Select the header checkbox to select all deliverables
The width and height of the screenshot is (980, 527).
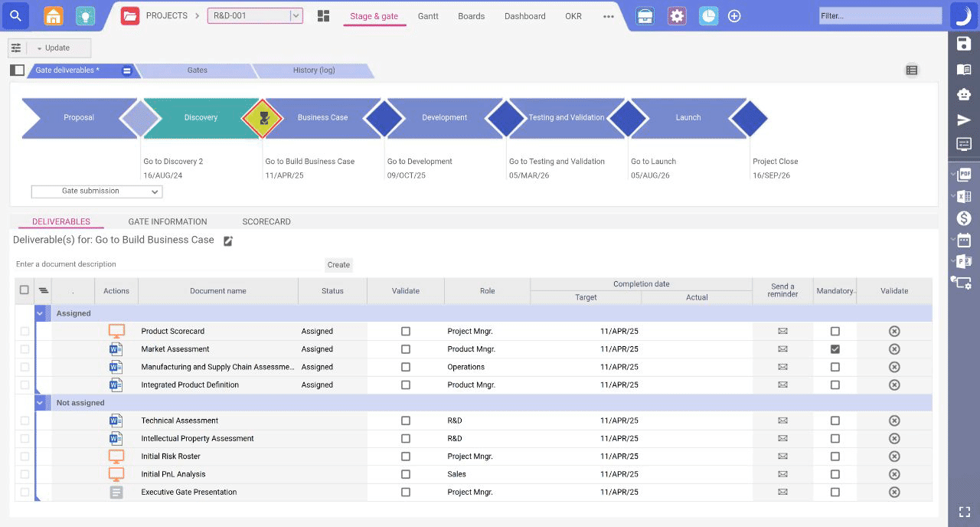[x=24, y=290]
